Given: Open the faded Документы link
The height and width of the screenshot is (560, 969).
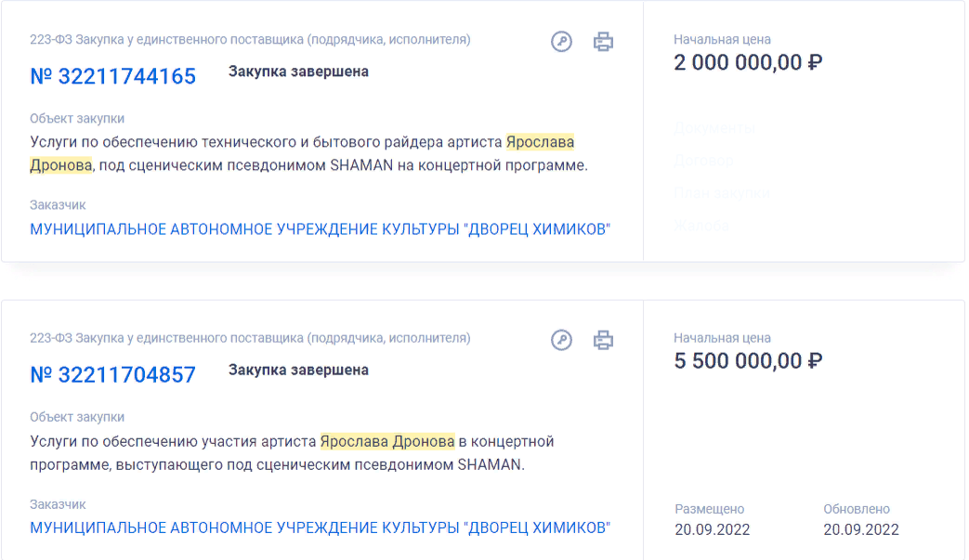Looking at the screenshot, I should [714, 128].
